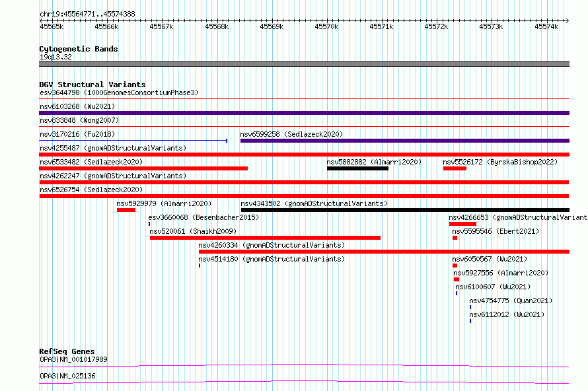Click the chr19:45564771..45574388 coordinates label
Viewport: 588px width, 391px height.
(x=87, y=14)
